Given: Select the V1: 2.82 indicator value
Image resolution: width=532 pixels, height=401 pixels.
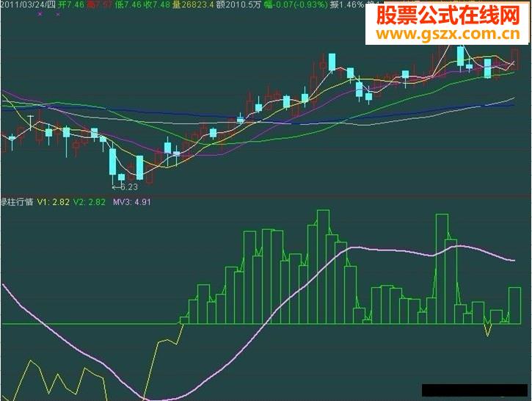Looking at the screenshot, I should click(54, 202).
